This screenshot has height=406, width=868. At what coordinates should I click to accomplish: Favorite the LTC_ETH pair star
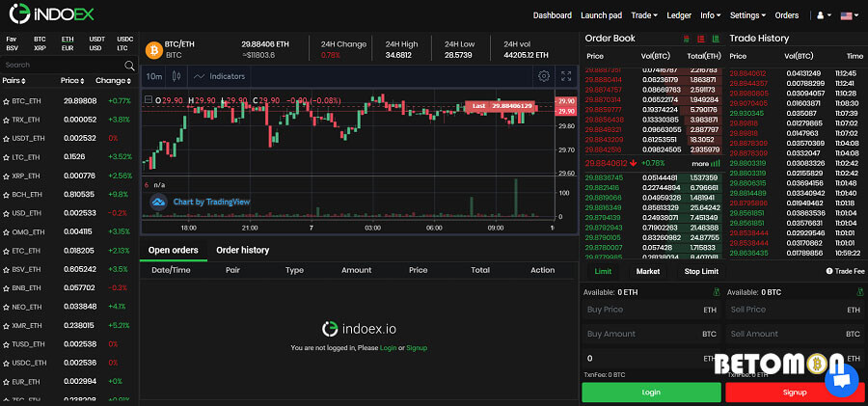click(6, 158)
